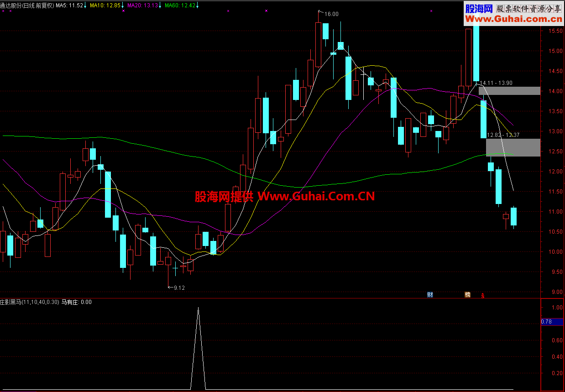This screenshot has width=565, height=392.
Task: Click the 0.20 indicator axis label
Action: coord(557,373)
